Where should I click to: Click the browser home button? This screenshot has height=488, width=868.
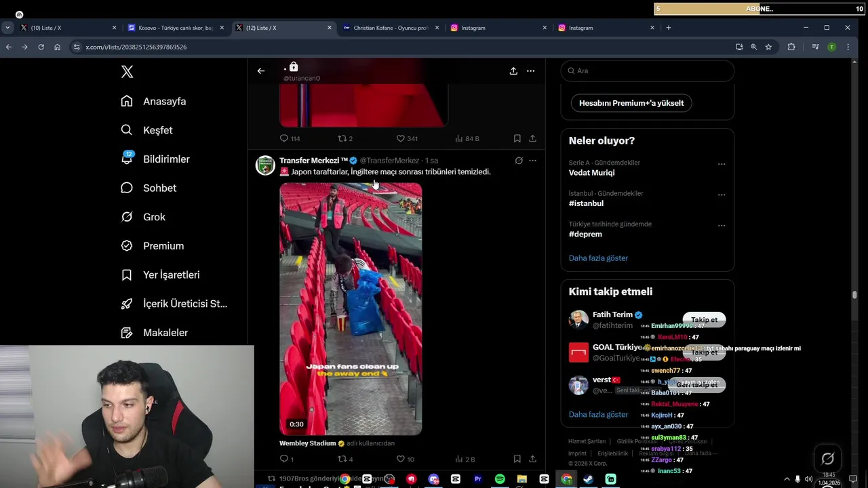(x=57, y=47)
